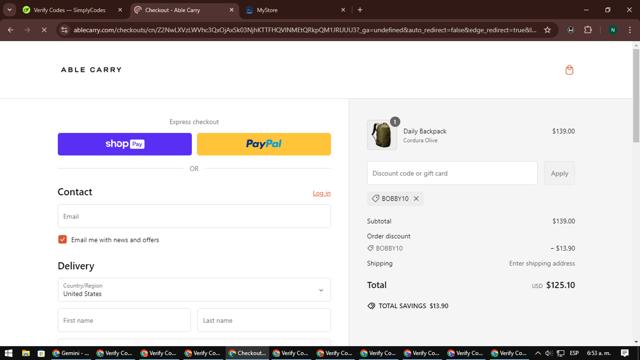Uncheck Email me with news and offers
The width and height of the screenshot is (640, 360).
(62, 240)
